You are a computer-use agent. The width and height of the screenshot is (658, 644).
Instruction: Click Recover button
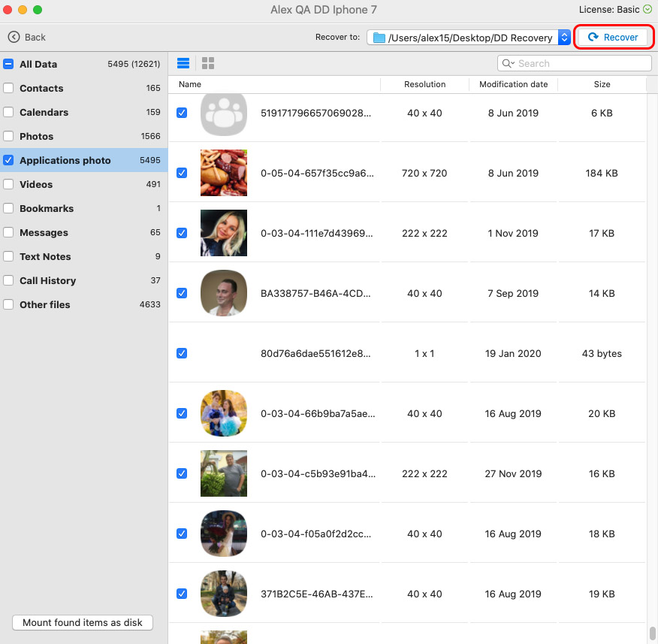click(x=613, y=37)
